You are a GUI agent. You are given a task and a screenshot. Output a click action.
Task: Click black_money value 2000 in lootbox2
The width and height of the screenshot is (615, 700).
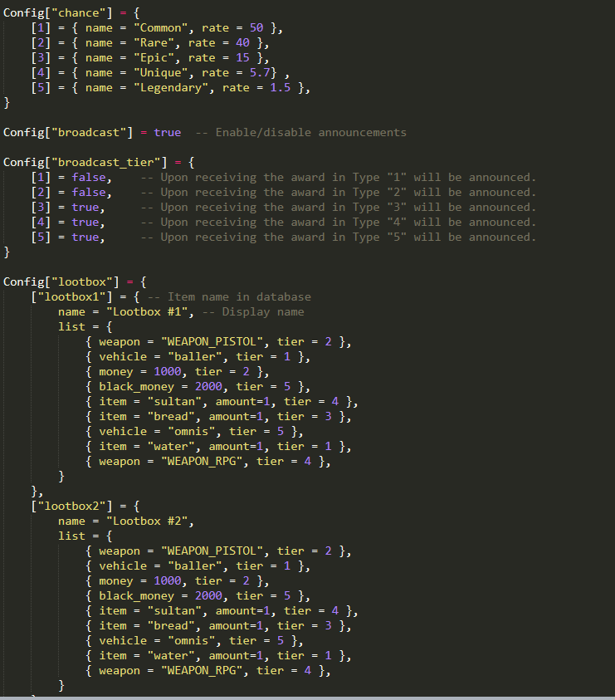coord(208,596)
